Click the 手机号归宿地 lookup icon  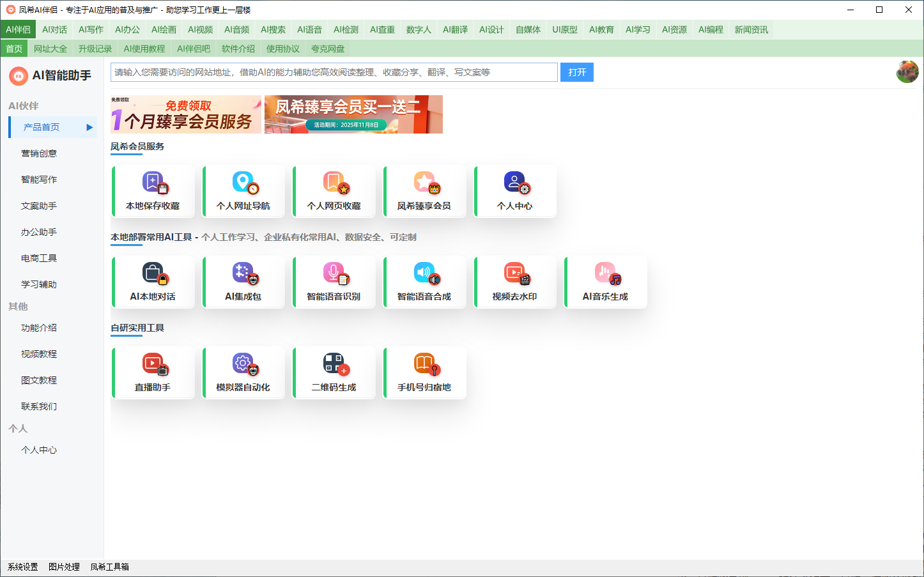coord(425,365)
